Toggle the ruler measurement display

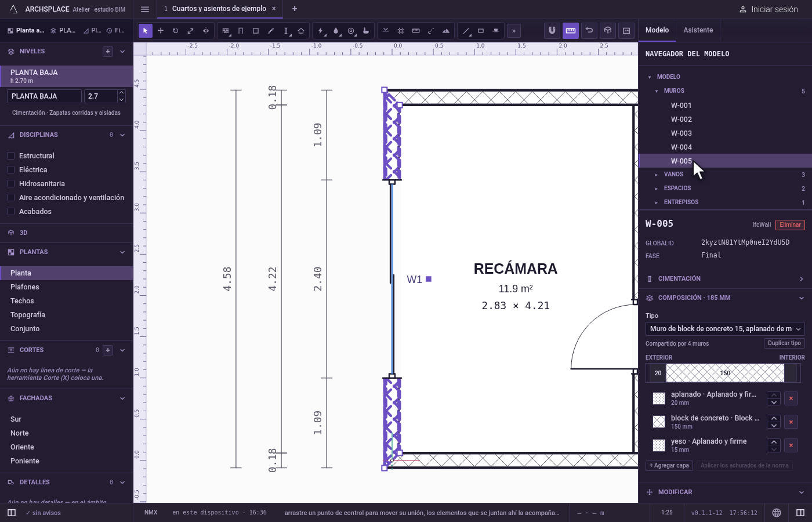point(571,30)
